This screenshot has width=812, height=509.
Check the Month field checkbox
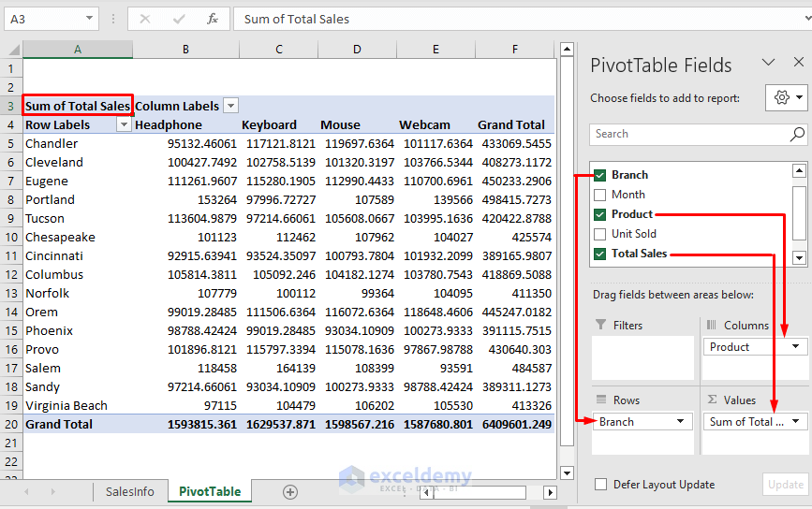pos(599,195)
